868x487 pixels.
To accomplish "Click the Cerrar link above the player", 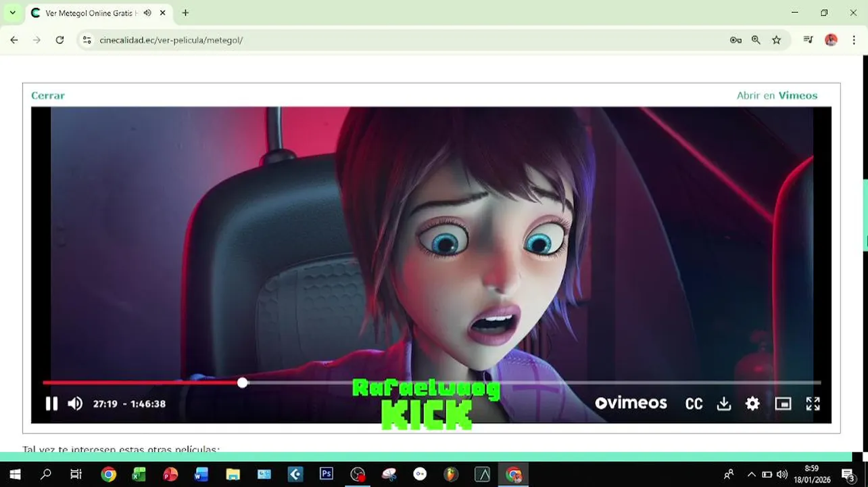I will [x=48, y=95].
